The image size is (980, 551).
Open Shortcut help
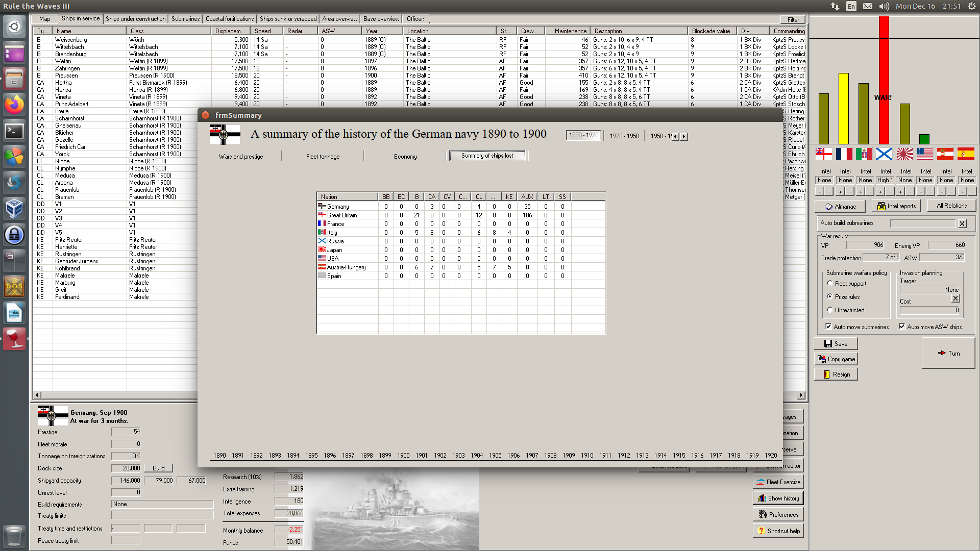pos(778,531)
